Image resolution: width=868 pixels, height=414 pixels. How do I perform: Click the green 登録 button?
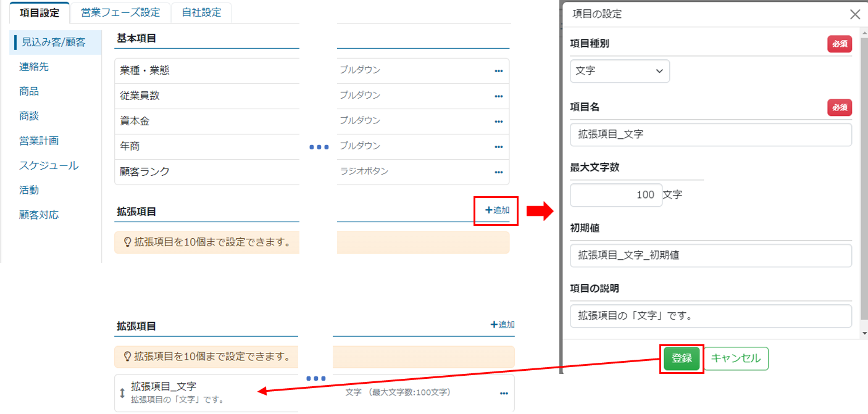(x=682, y=358)
